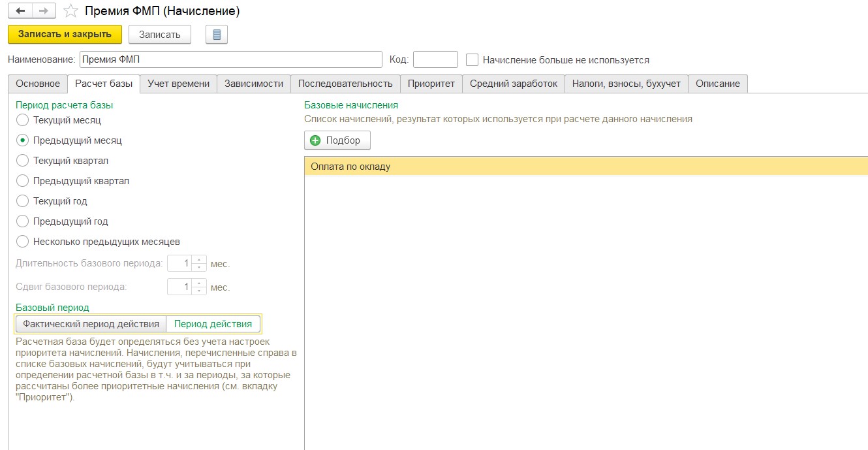Switch to Учет времени tab

pyautogui.click(x=178, y=84)
